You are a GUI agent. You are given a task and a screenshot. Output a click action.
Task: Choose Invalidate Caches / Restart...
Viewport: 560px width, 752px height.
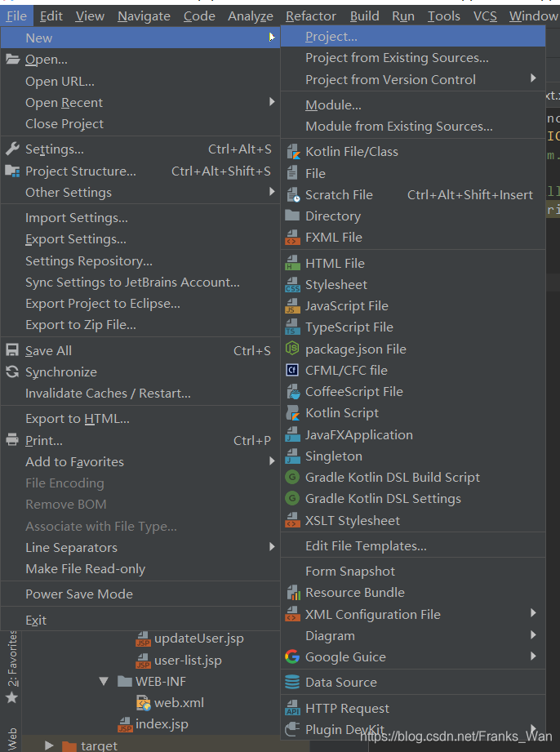[140, 394]
